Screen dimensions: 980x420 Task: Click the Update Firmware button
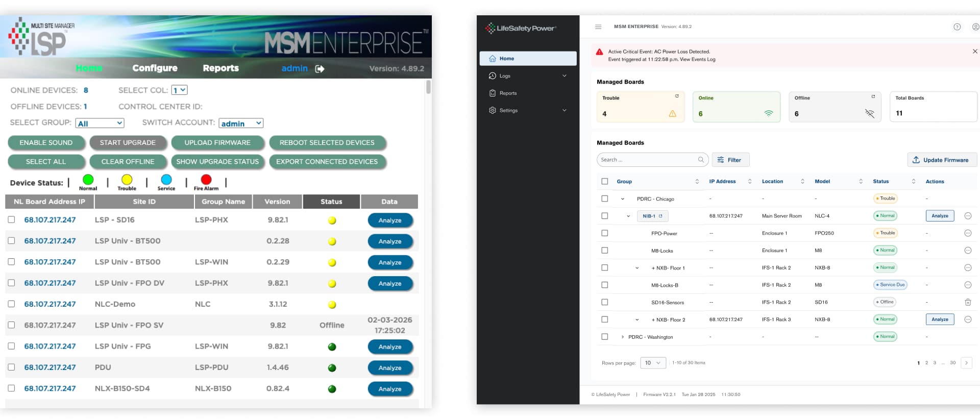[x=942, y=160]
